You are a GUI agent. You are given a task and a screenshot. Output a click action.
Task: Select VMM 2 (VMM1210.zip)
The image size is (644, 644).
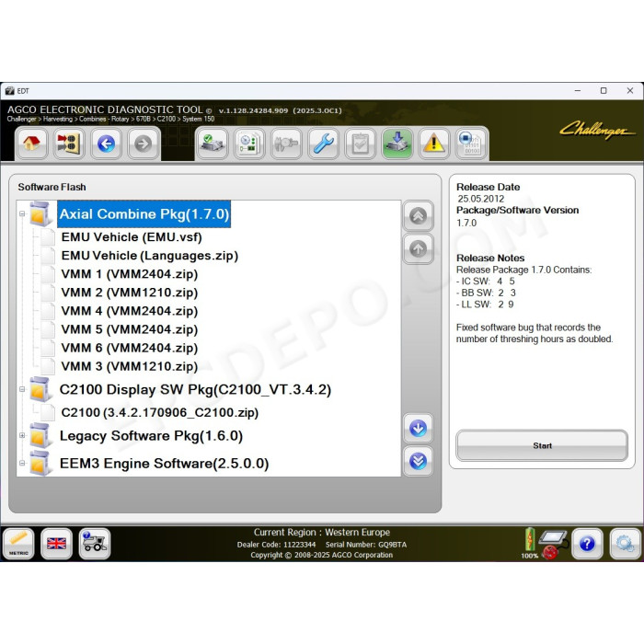pos(130,293)
